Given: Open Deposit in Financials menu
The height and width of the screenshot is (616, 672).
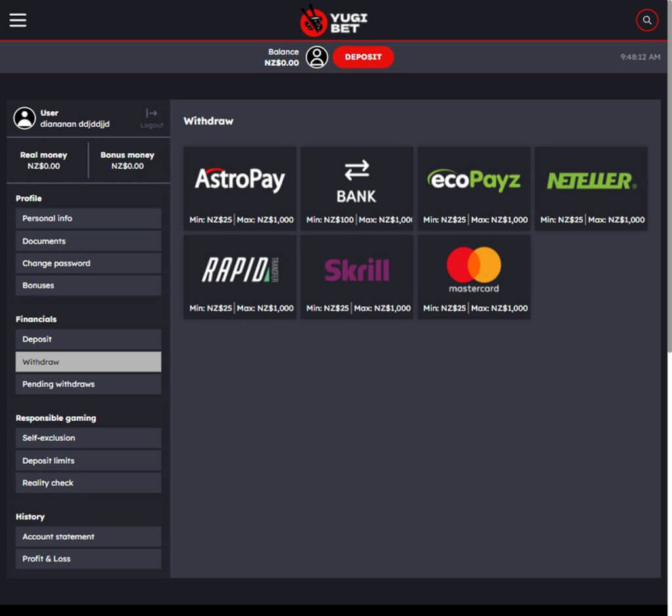Looking at the screenshot, I should click(x=89, y=339).
